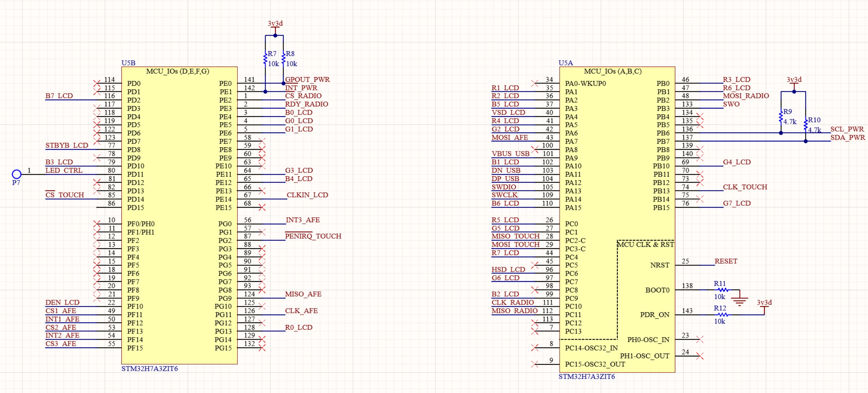Select MCU_IOs (A,B,C) component title
The height and width of the screenshot is (393, 868).
point(613,71)
